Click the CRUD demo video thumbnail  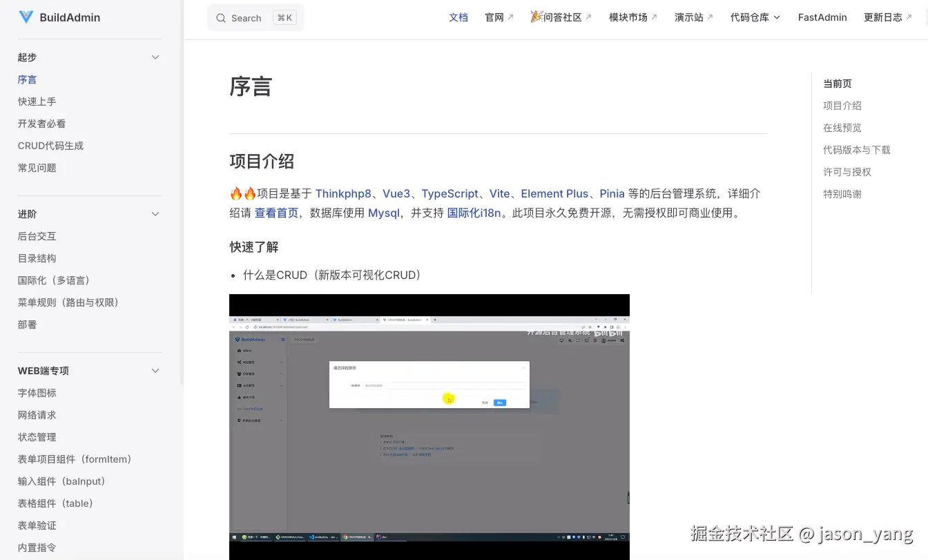[429, 427]
